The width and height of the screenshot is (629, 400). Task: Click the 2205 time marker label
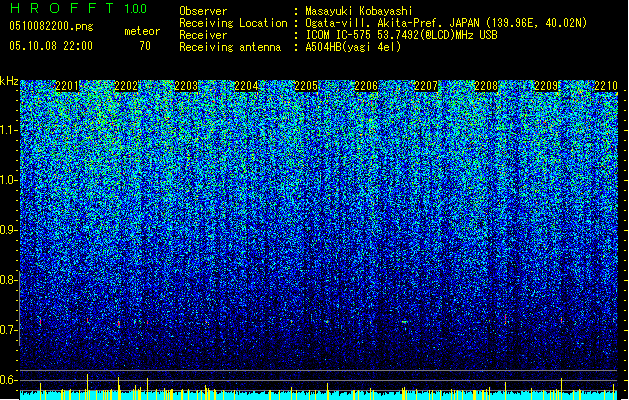306,86
